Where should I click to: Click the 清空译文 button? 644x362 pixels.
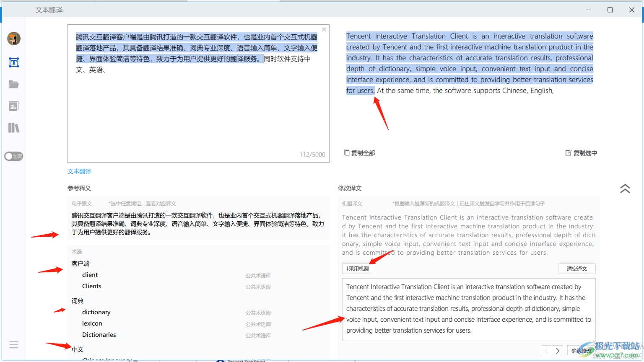point(577,269)
